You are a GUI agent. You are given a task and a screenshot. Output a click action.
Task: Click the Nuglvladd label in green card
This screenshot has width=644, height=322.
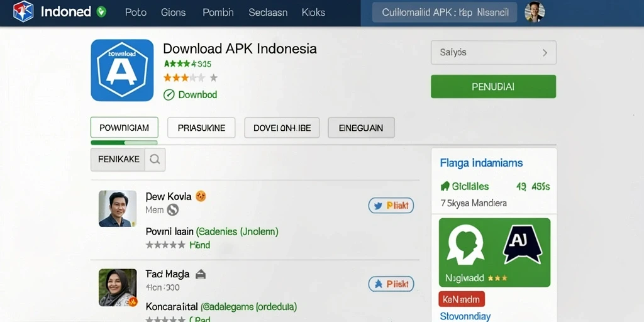pos(465,278)
